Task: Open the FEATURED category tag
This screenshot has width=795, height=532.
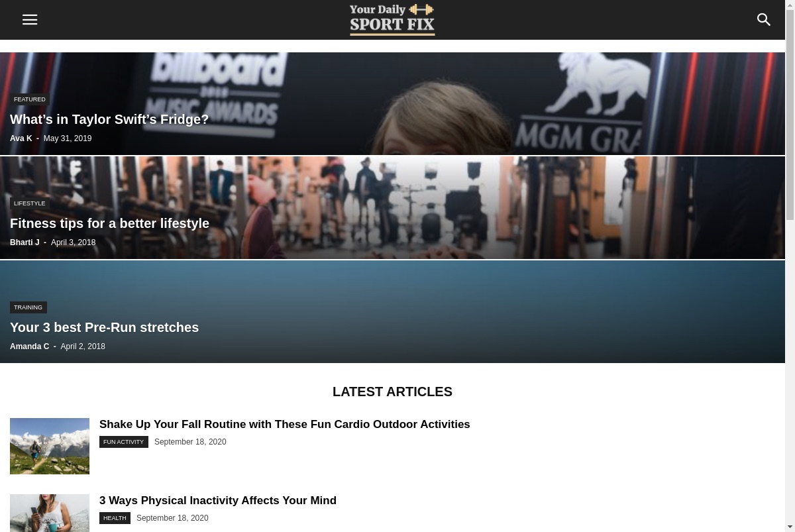Action: pyautogui.click(x=30, y=99)
